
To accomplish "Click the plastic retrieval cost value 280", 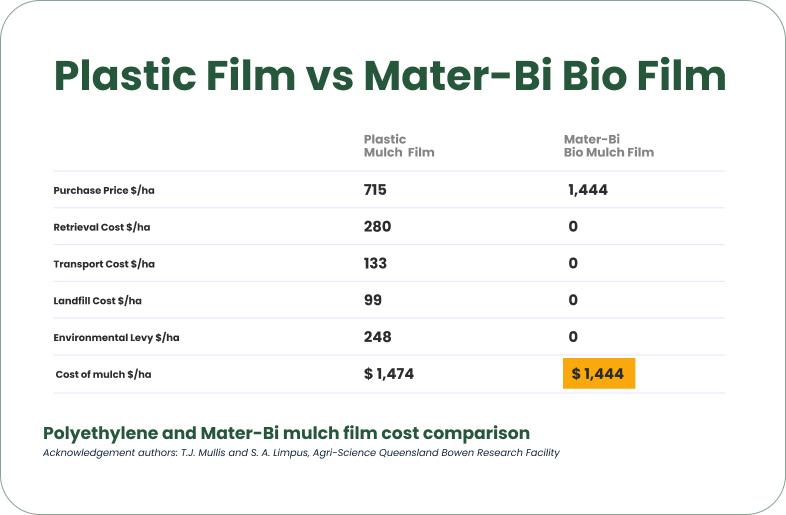I will 377,227.
